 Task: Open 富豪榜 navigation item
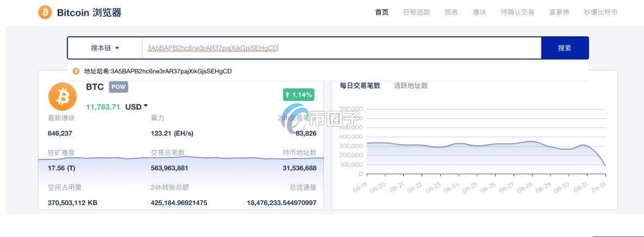559,12
